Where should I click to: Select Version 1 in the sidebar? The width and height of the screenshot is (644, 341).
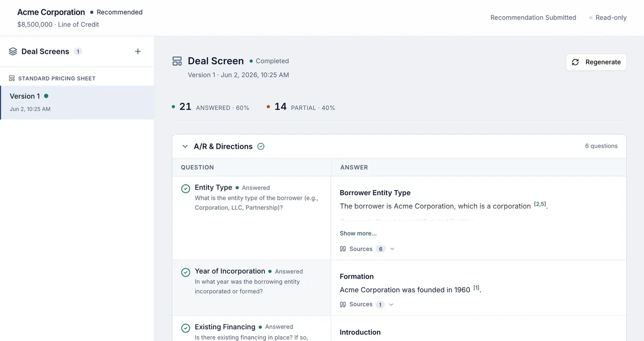point(77,103)
